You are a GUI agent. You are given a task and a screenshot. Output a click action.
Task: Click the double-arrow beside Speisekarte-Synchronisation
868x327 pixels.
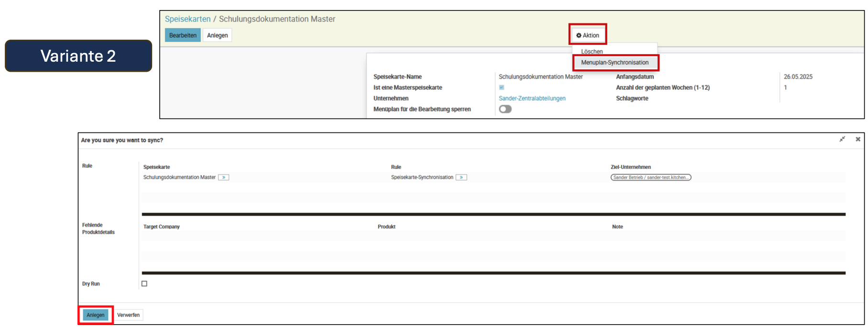[x=461, y=177]
